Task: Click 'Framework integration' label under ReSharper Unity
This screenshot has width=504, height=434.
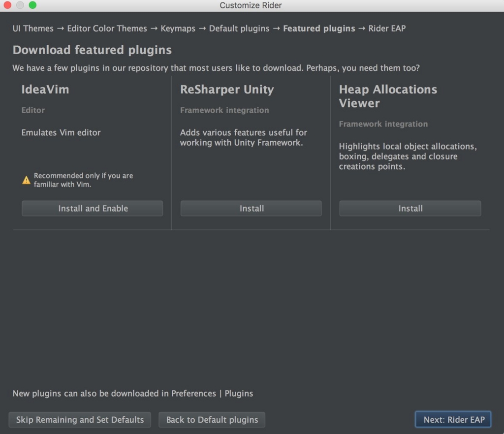Action: coord(224,110)
